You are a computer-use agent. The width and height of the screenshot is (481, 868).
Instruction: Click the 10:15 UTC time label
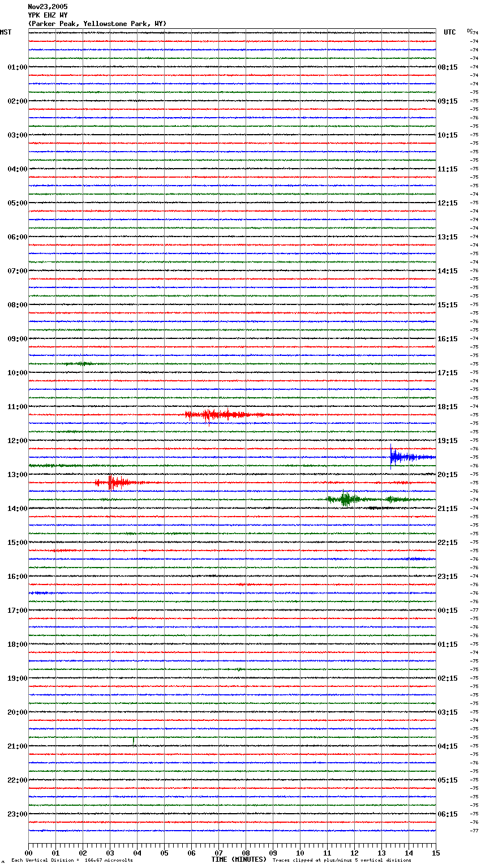pyautogui.click(x=448, y=135)
